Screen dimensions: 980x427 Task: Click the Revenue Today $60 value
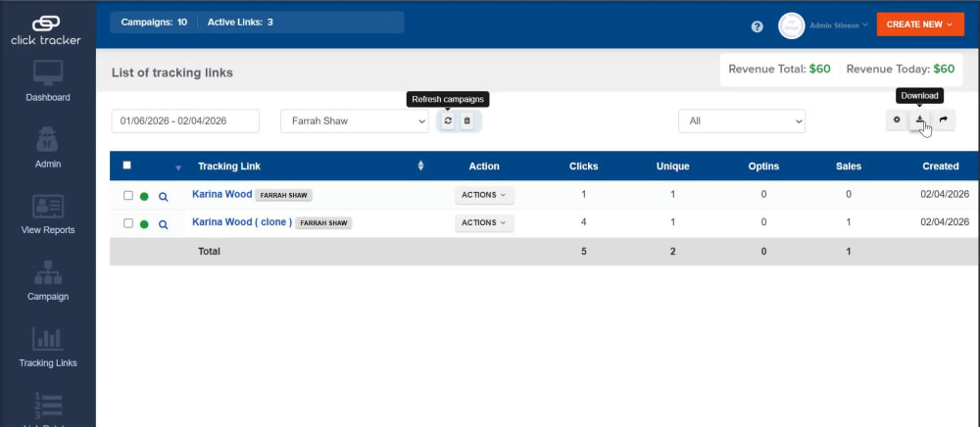click(x=944, y=70)
